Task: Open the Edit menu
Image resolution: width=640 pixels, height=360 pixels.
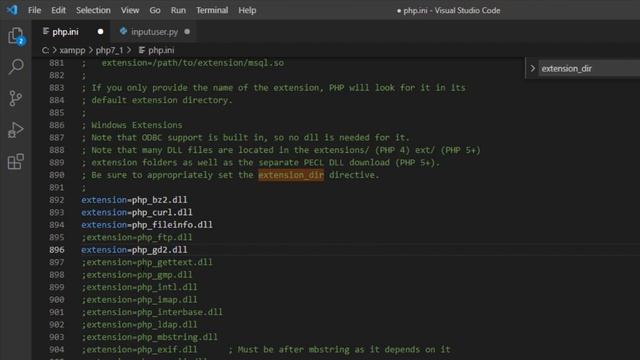Action: (x=58, y=10)
